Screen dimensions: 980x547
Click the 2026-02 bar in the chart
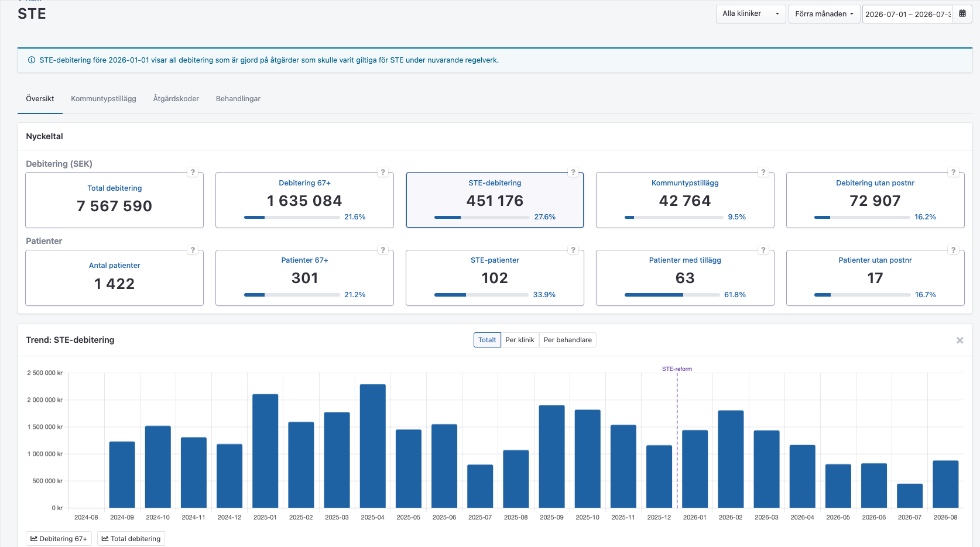[x=731, y=459]
